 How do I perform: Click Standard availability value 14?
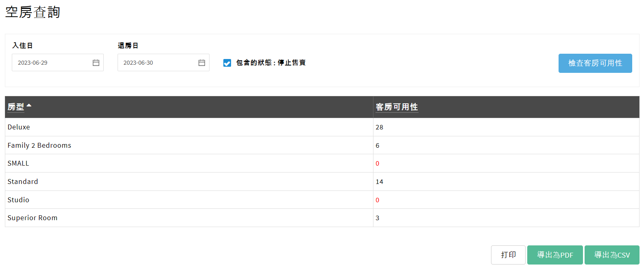pos(379,182)
